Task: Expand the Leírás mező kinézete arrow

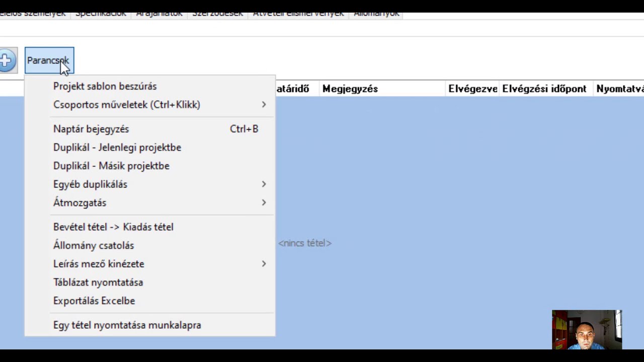Action: [x=264, y=264]
